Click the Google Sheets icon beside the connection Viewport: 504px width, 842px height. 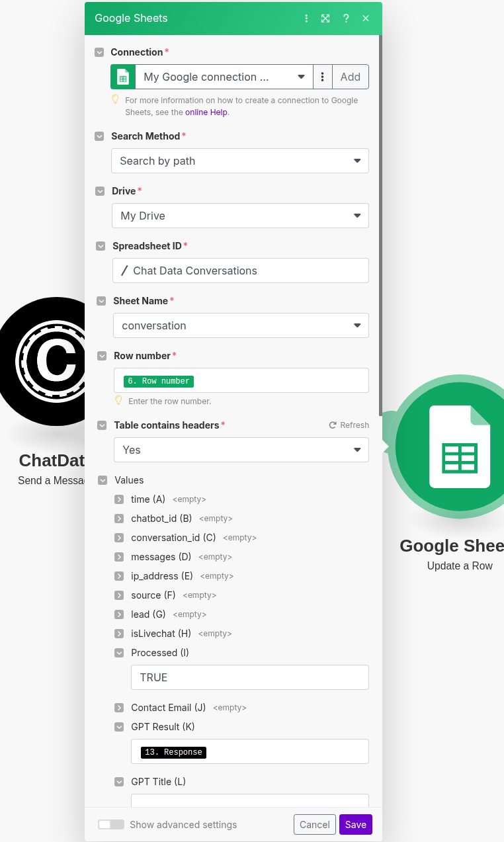123,77
